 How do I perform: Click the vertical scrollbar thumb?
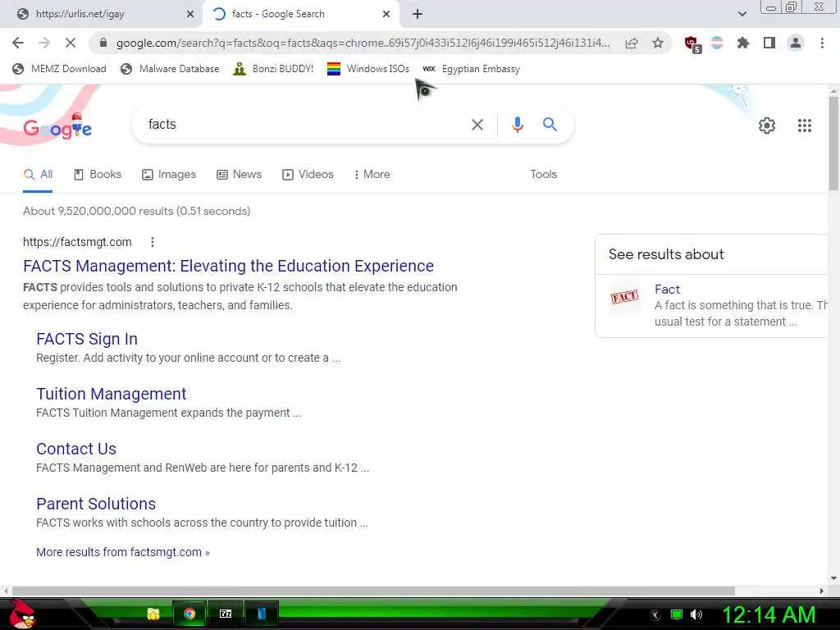pos(833,144)
